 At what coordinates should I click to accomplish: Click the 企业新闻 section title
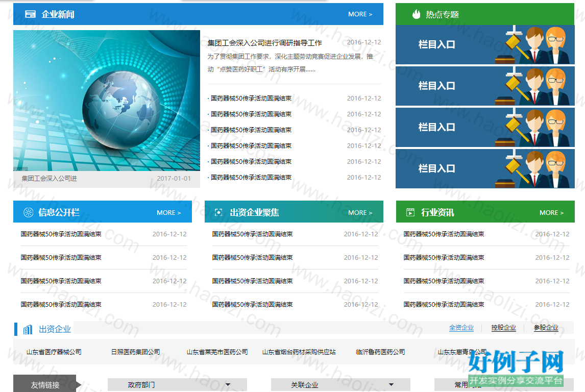point(58,14)
